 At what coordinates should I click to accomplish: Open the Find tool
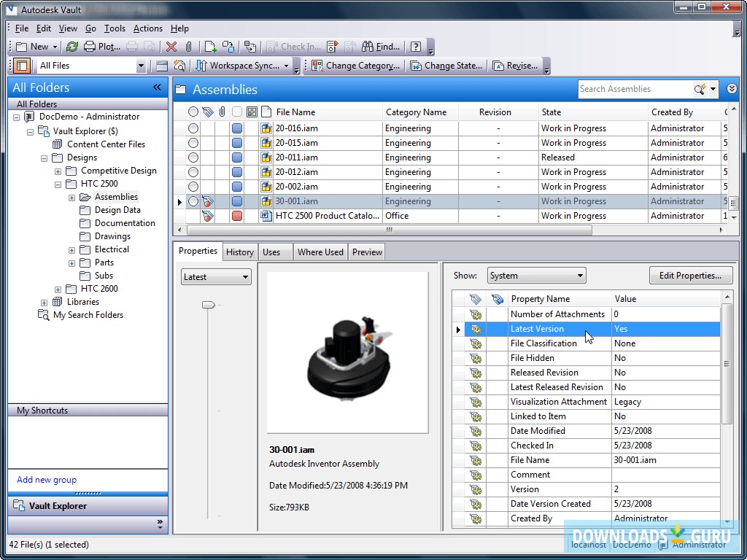click(380, 47)
